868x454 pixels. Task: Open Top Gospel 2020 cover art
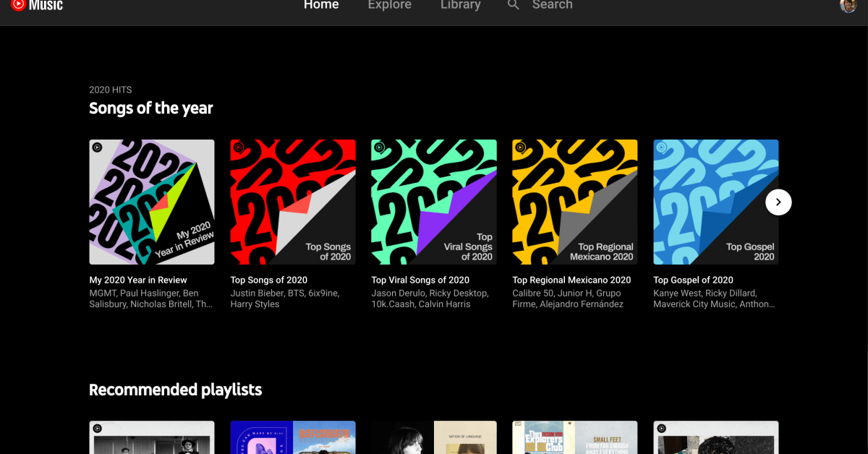(x=716, y=202)
